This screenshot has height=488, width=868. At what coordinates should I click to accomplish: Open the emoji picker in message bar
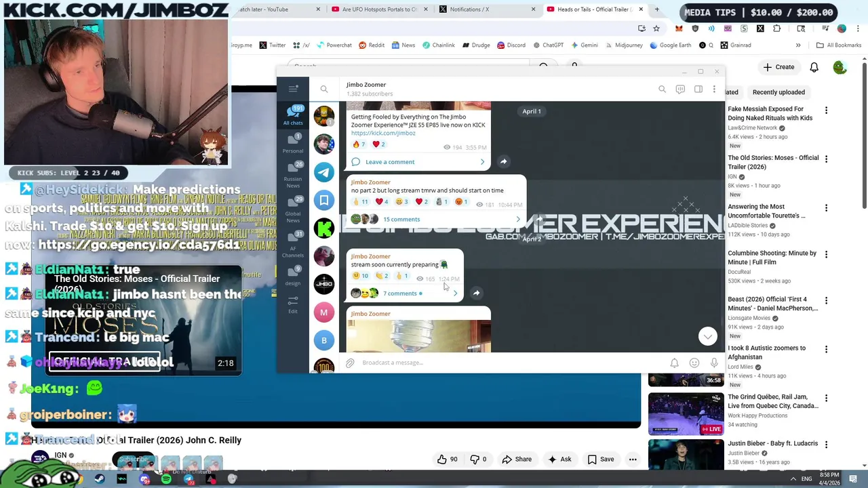[x=694, y=363]
